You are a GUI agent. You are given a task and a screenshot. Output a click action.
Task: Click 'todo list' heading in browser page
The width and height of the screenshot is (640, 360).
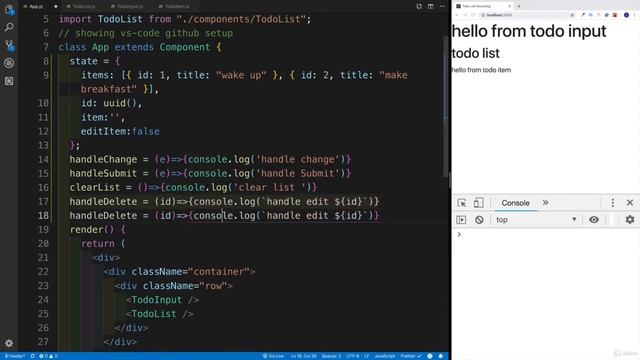click(476, 53)
